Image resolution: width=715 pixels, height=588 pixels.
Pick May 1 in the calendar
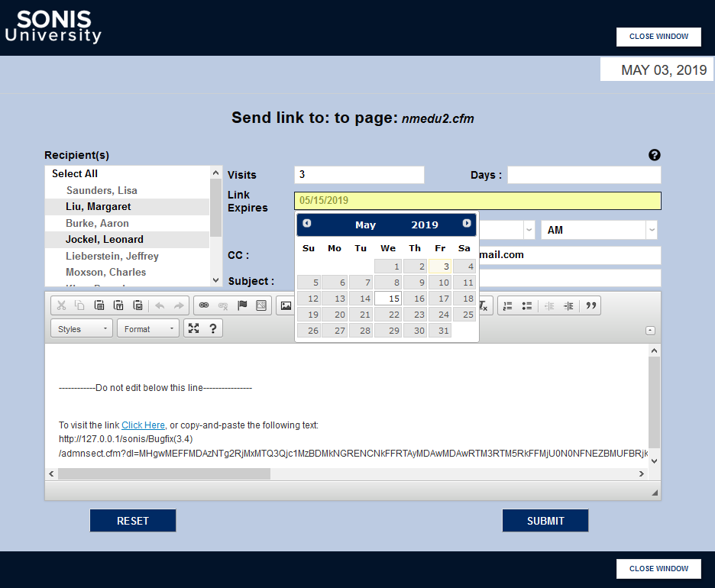pyautogui.click(x=388, y=267)
